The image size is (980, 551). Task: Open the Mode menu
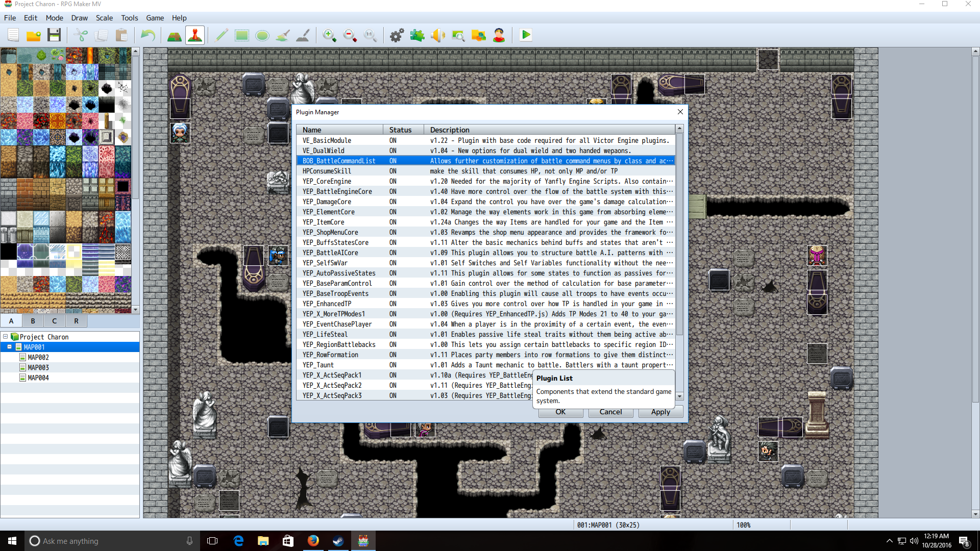(x=55, y=18)
